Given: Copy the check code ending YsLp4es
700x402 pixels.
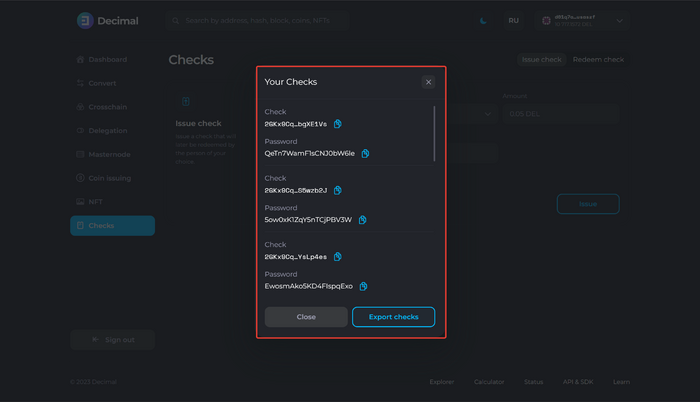Looking at the screenshot, I should click(338, 257).
